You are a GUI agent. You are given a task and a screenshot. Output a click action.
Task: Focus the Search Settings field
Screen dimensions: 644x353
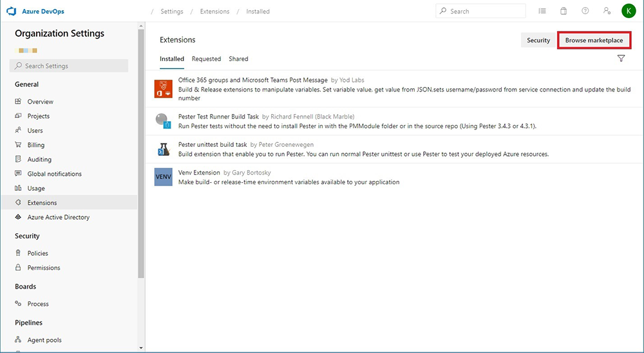(69, 66)
